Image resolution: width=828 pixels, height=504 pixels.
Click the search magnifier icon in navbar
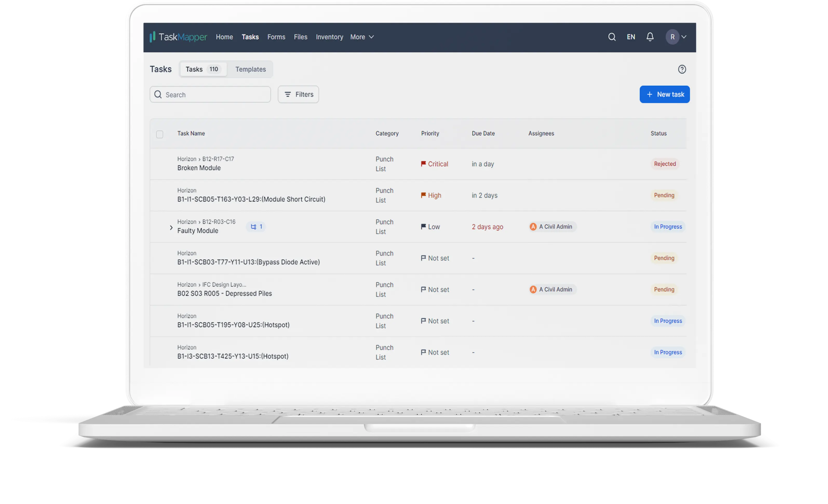click(612, 37)
